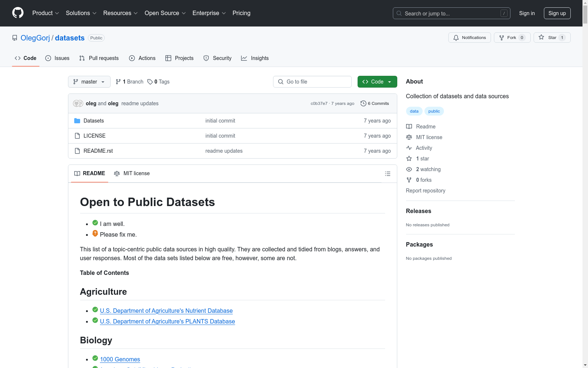The width and height of the screenshot is (588, 368).
Task: Expand the Resources menu
Action: coord(121,13)
